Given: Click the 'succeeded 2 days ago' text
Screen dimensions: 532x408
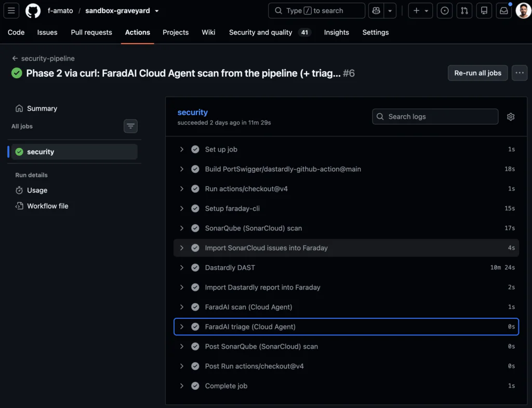Looking at the screenshot, I should [x=224, y=123].
